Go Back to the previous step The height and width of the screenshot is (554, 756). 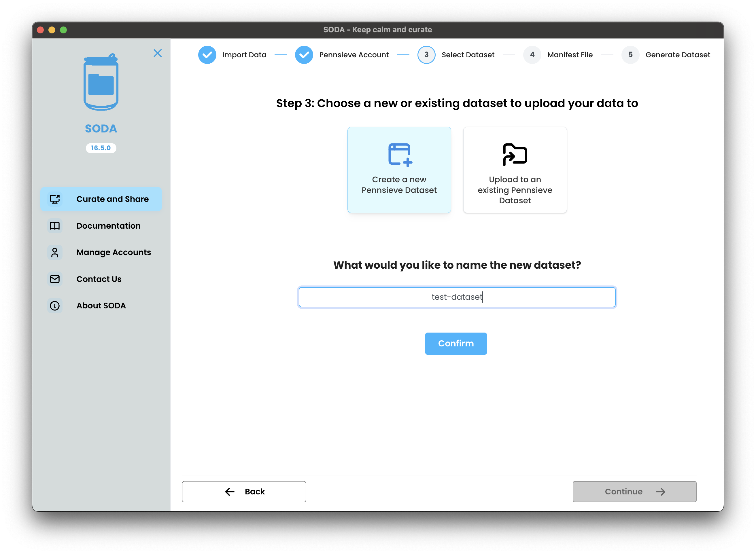244,491
